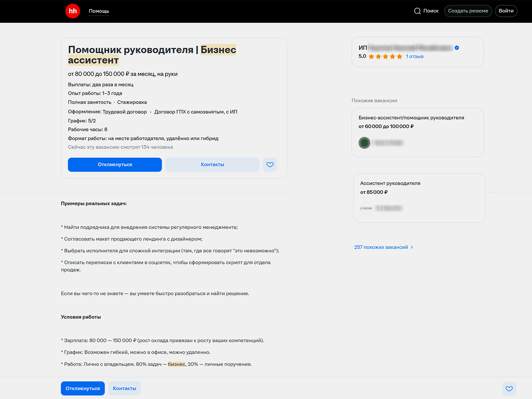Click the verified employer checkmark badge
This screenshot has height=399, width=532.
(457, 48)
